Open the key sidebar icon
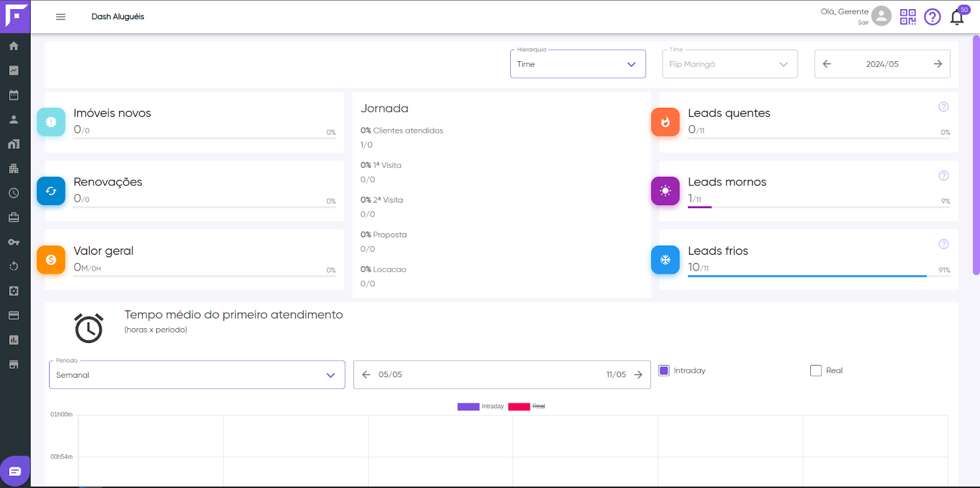 (13, 242)
